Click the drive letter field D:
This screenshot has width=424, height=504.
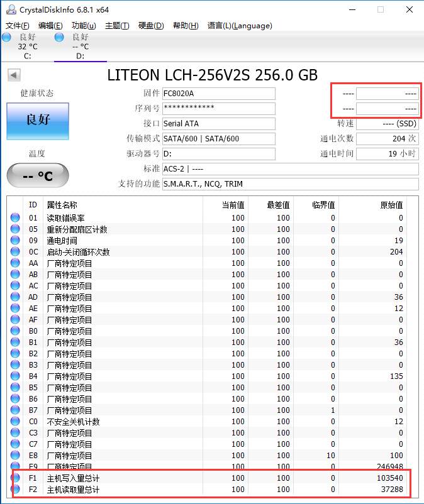coord(219,154)
